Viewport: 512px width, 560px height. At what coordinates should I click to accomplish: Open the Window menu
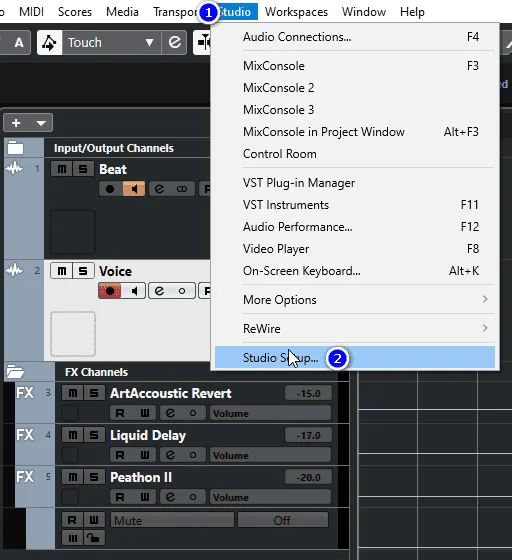coord(363,12)
